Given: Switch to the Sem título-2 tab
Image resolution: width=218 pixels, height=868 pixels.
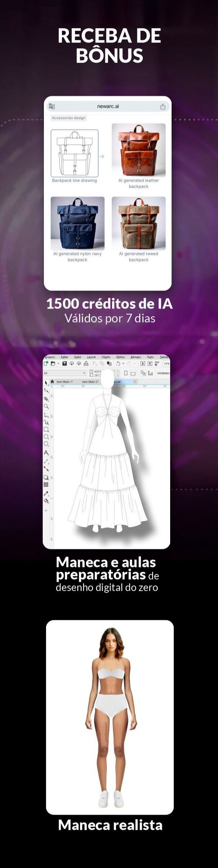Looking at the screenshot, I should coord(90,382).
